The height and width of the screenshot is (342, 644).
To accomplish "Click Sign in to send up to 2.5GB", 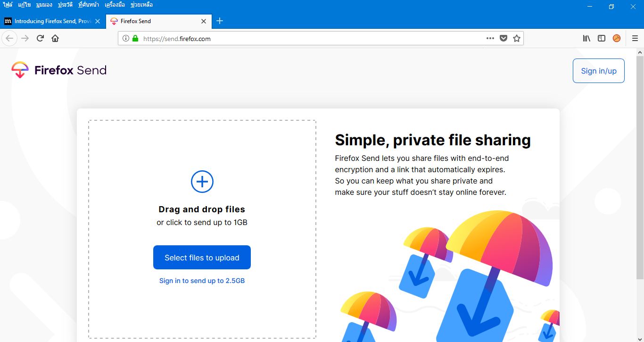I will (x=202, y=281).
